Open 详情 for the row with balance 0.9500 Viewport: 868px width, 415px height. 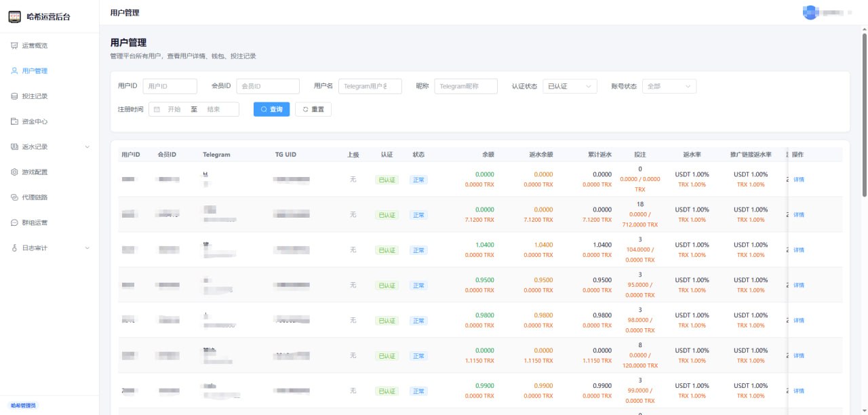coord(799,285)
